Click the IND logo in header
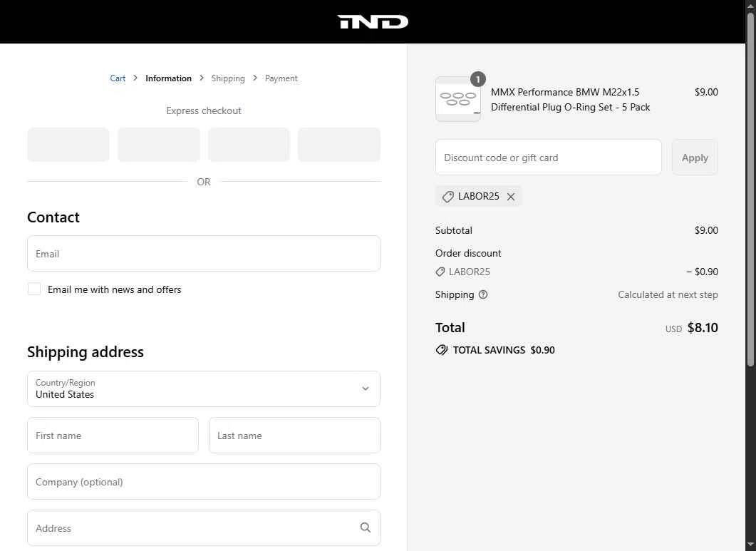Viewport: 756px width, 551px height. click(x=372, y=21)
